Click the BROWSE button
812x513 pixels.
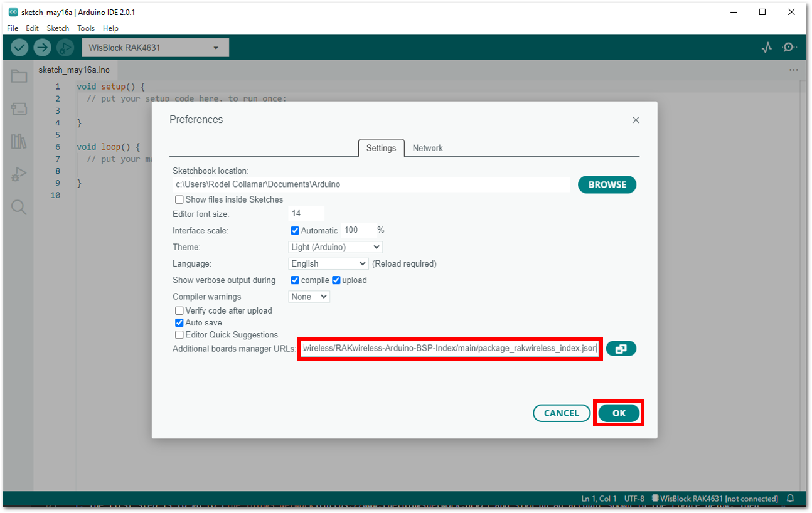(x=607, y=184)
